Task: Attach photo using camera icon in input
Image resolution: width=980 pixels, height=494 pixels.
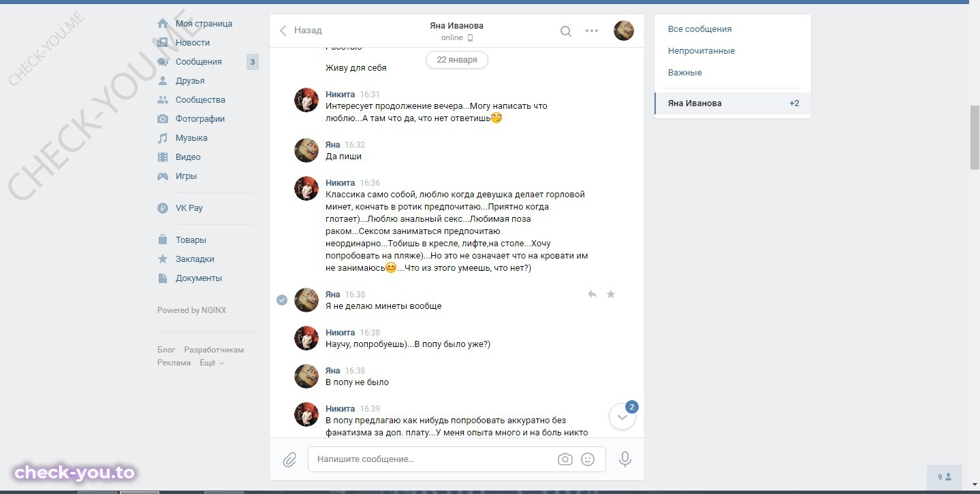Action: pyautogui.click(x=565, y=459)
